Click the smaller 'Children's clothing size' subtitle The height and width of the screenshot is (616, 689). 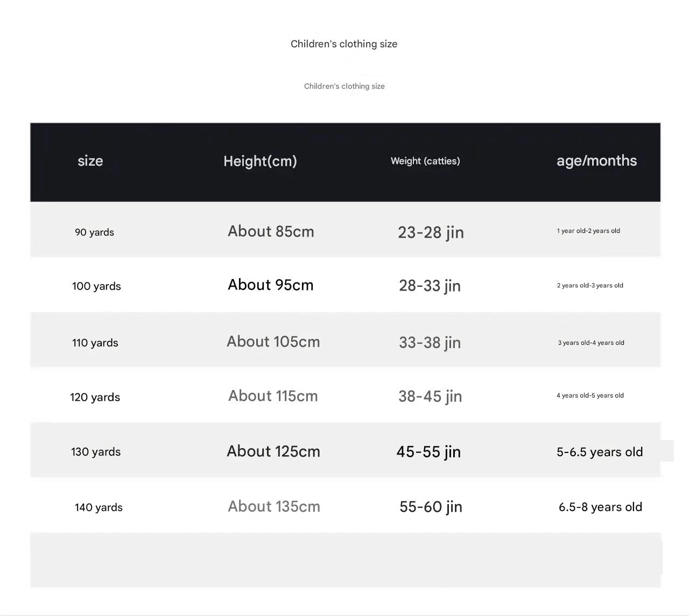(x=344, y=86)
